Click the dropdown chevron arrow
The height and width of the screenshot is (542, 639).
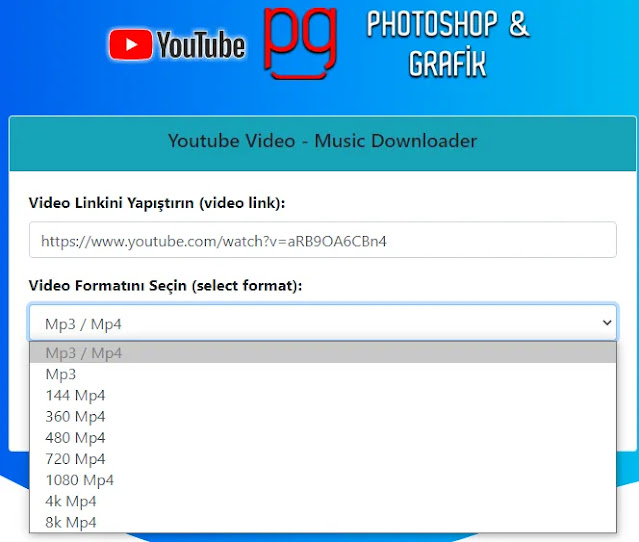point(607,323)
